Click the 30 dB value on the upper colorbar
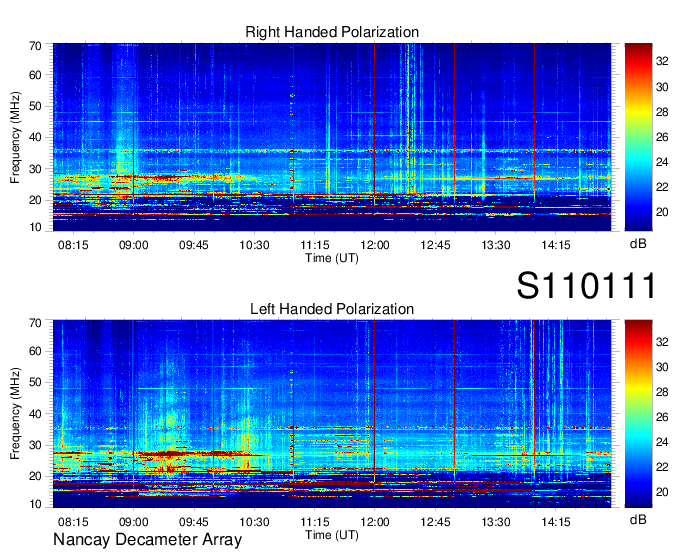 662,87
